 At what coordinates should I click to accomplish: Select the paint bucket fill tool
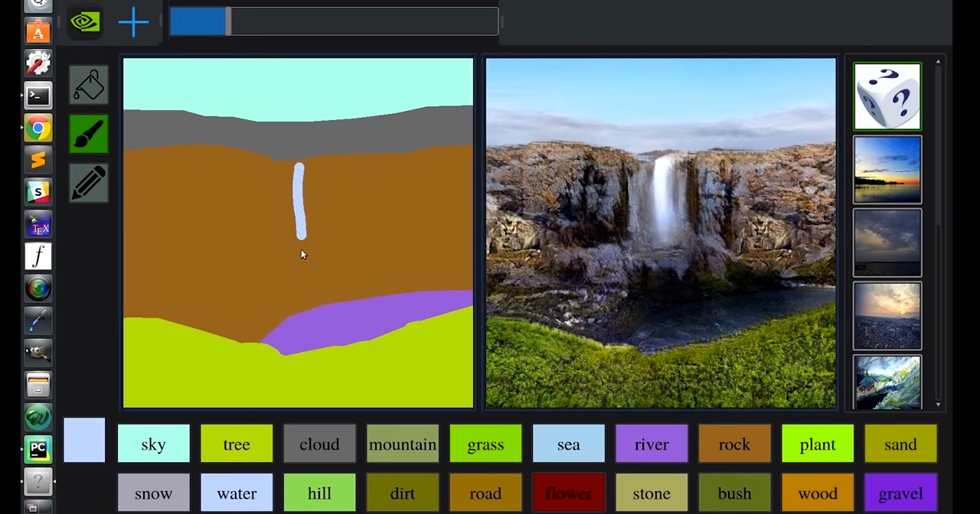point(88,85)
